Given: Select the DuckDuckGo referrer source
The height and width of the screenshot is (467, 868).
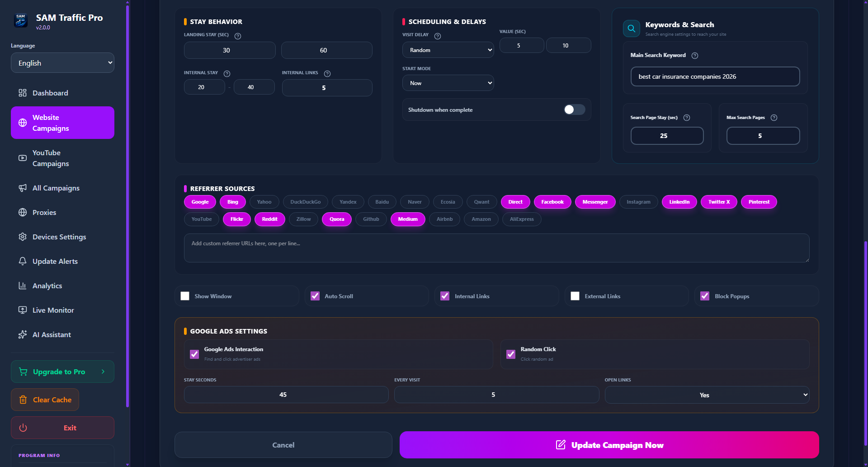Looking at the screenshot, I should pyautogui.click(x=306, y=202).
